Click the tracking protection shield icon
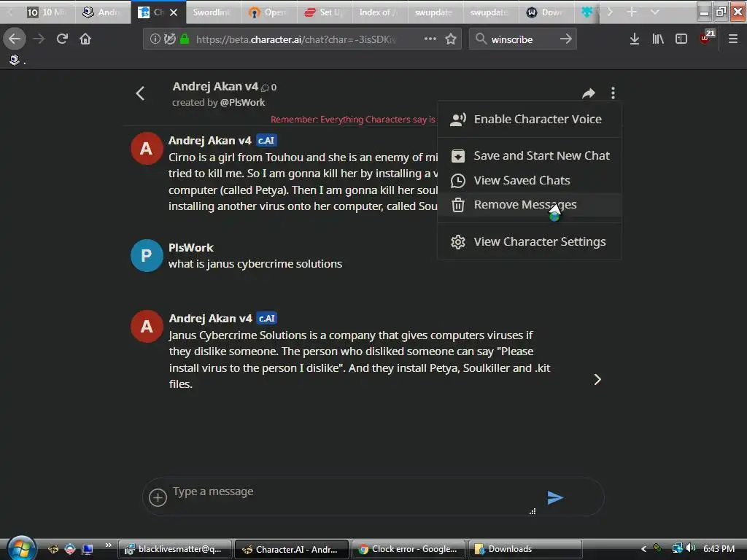Viewport: 747px width, 560px height. tap(169, 39)
